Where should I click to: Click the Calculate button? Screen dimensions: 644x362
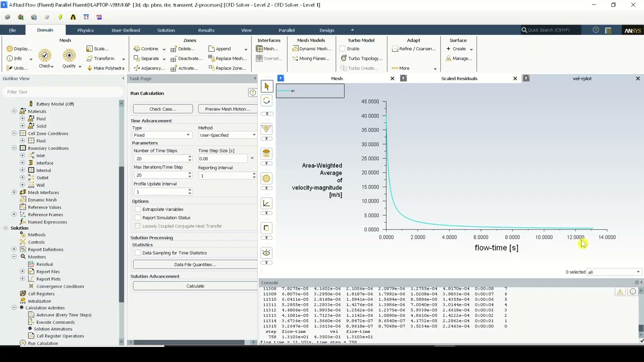tap(195, 286)
